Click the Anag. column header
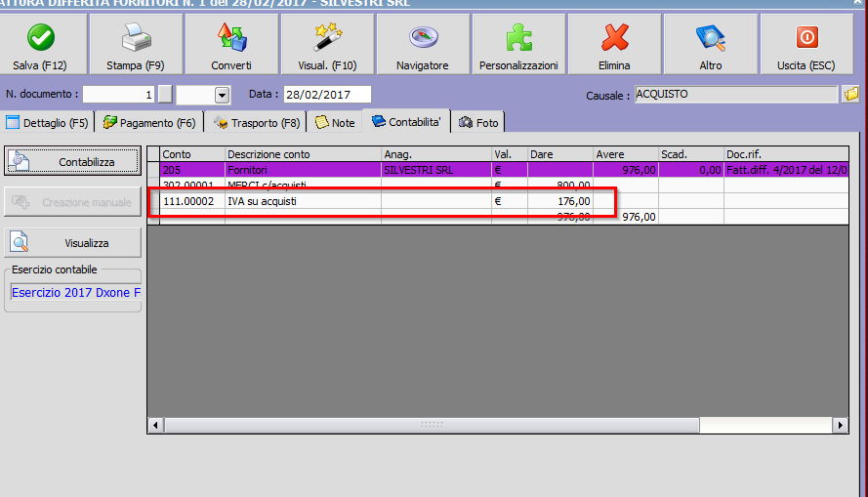Screen dimensions: 868x497 436,154
